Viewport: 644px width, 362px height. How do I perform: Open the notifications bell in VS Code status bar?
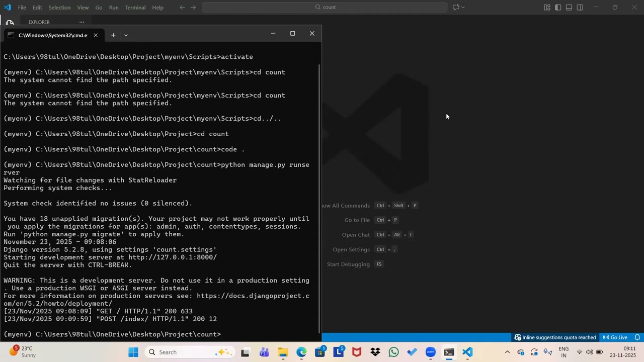637,337
